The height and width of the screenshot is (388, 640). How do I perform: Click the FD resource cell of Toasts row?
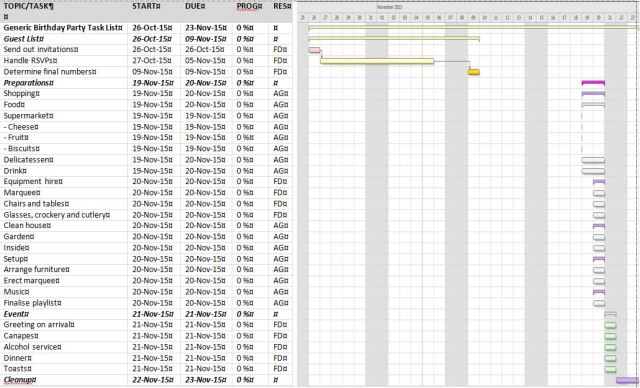click(x=281, y=369)
